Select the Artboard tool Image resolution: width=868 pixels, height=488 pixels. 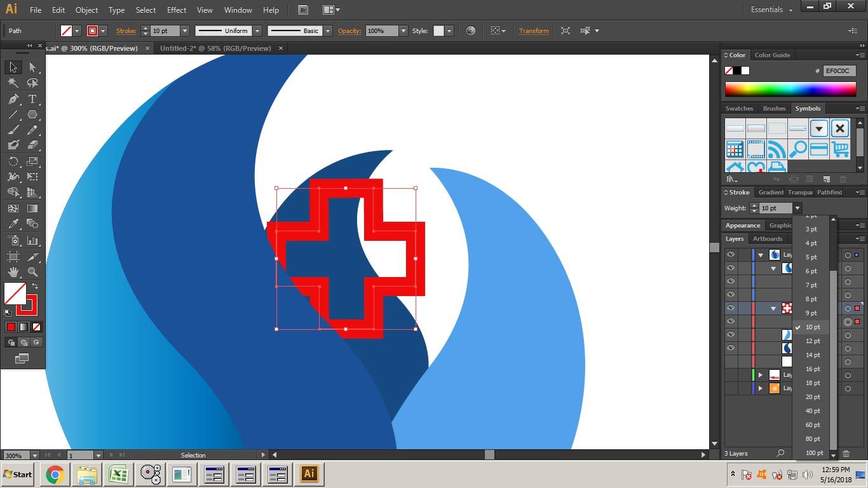[13, 256]
